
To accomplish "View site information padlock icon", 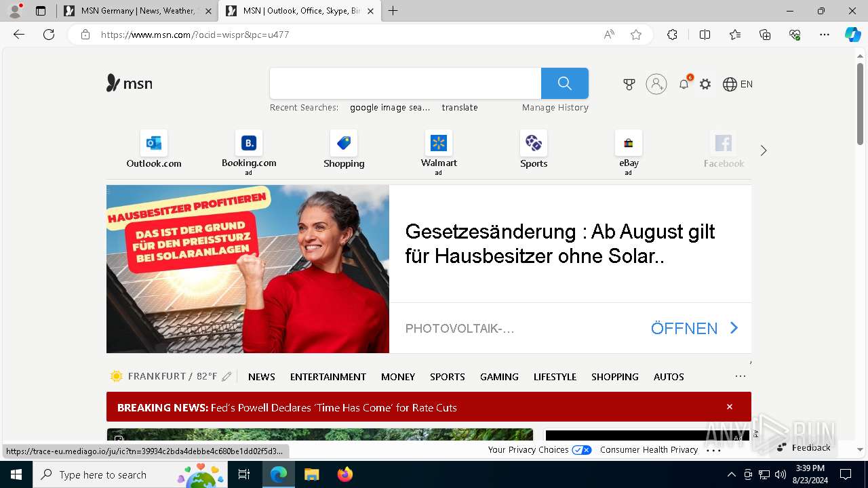I will (85, 35).
